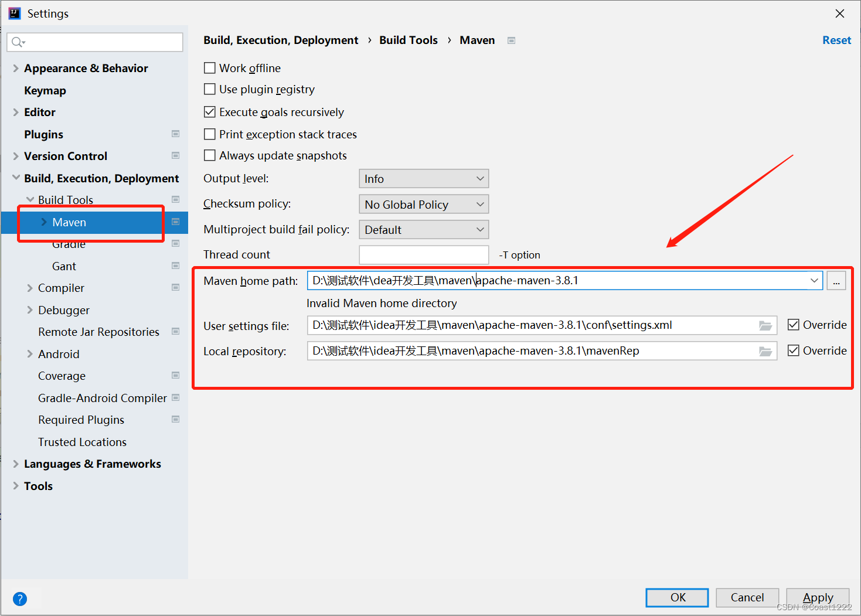This screenshot has width=861, height=616.
Task: Click the project-level icon beside Coverage
Action: [175, 376]
